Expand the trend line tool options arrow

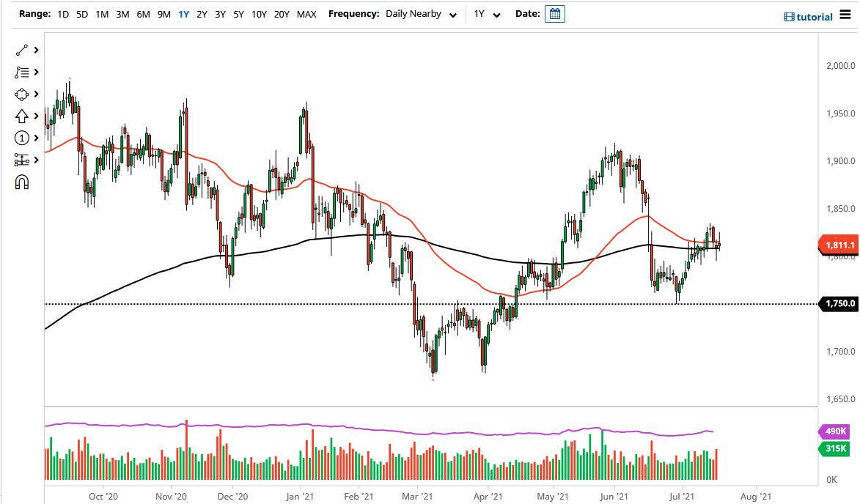36,50
